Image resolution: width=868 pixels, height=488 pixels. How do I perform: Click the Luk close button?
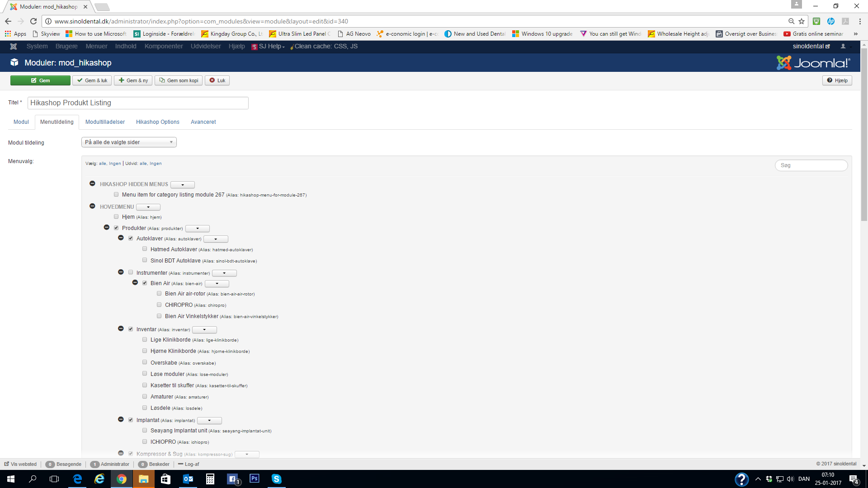point(217,80)
